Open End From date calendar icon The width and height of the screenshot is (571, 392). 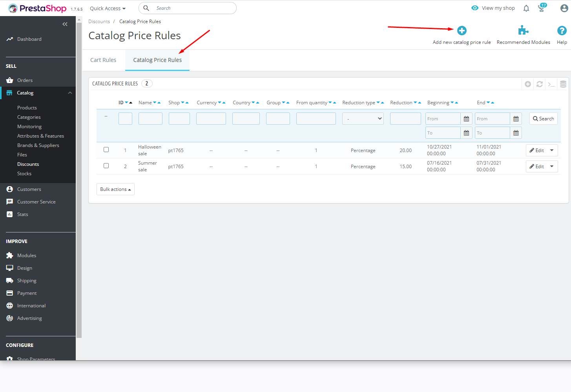pyautogui.click(x=516, y=119)
